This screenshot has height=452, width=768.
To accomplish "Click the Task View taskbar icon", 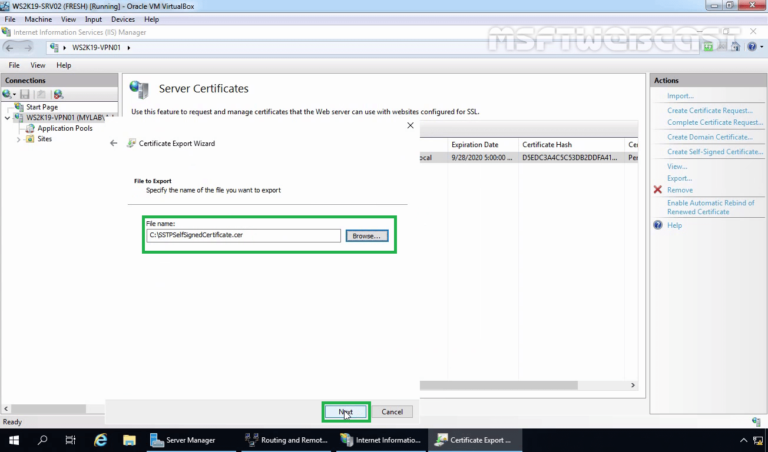I will (x=71, y=440).
